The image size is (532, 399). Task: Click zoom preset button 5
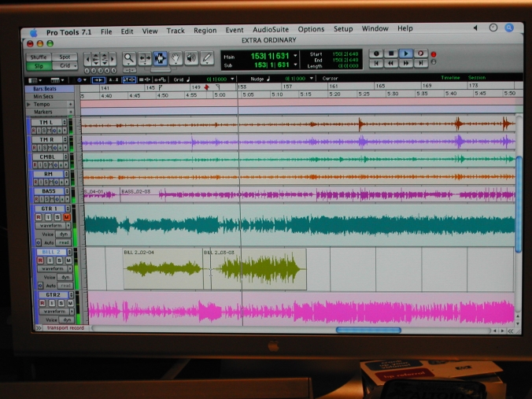coord(113,71)
